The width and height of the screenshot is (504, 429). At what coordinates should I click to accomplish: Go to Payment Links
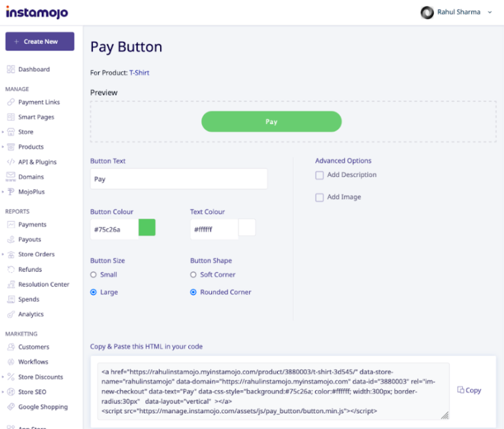tap(39, 102)
